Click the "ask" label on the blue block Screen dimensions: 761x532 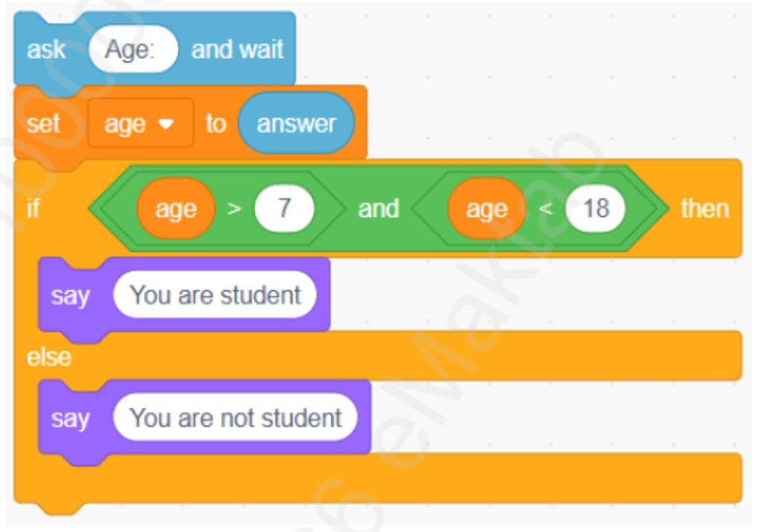click(x=46, y=51)
